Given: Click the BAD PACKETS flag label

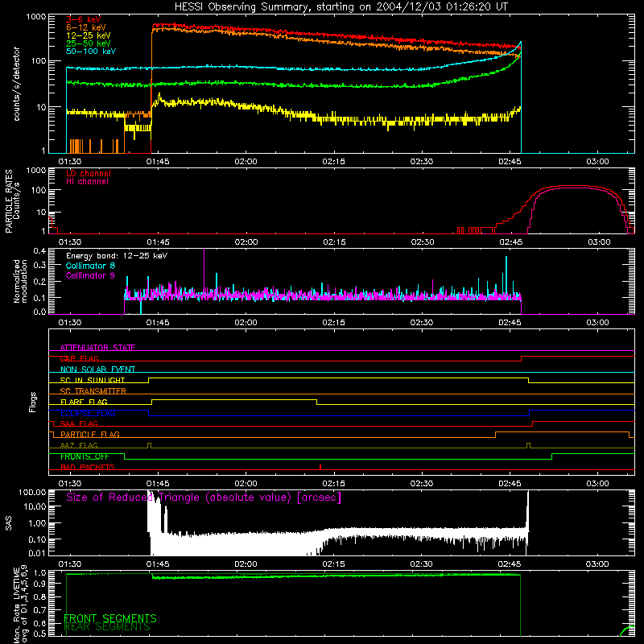Looking at the screenshot, I should (88, 467).
